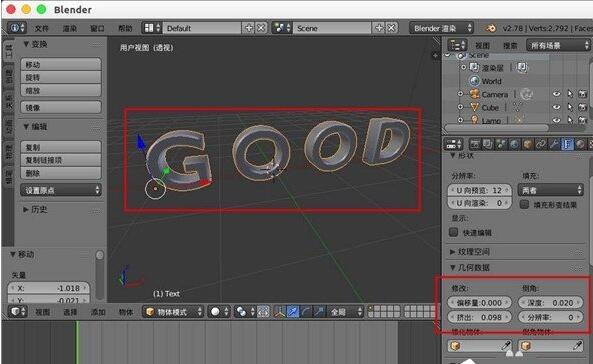The image size is (593, 364).
Task: Click the screen layout browse icon
Action: pyautogui.click(x=152, y=28)
